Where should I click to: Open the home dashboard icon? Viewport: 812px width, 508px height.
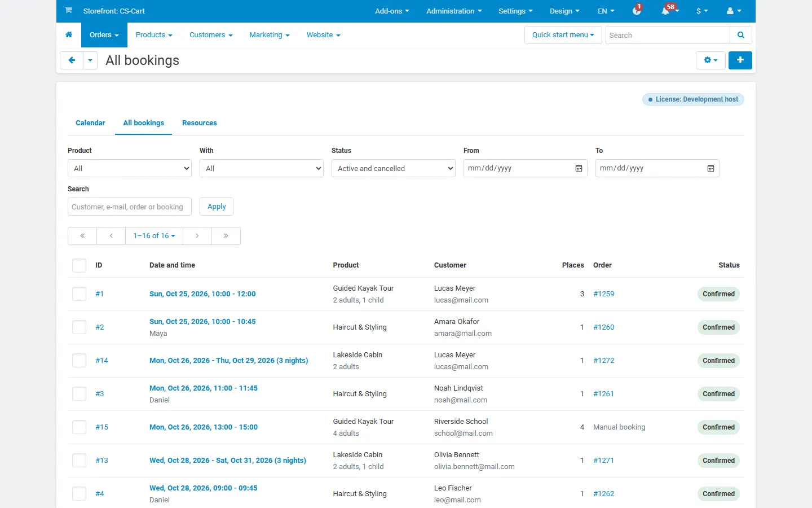69,35
